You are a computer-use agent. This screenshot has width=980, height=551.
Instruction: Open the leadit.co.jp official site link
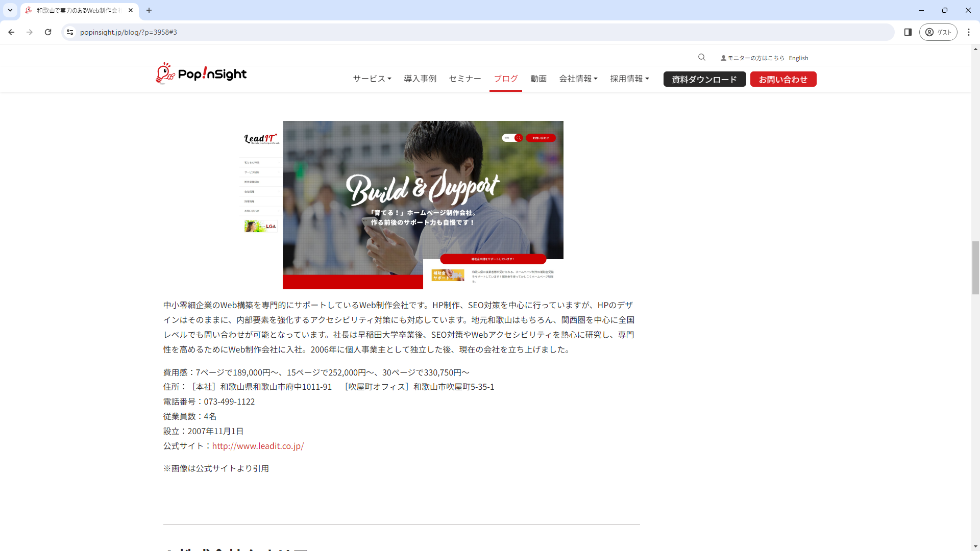[258, 446]
